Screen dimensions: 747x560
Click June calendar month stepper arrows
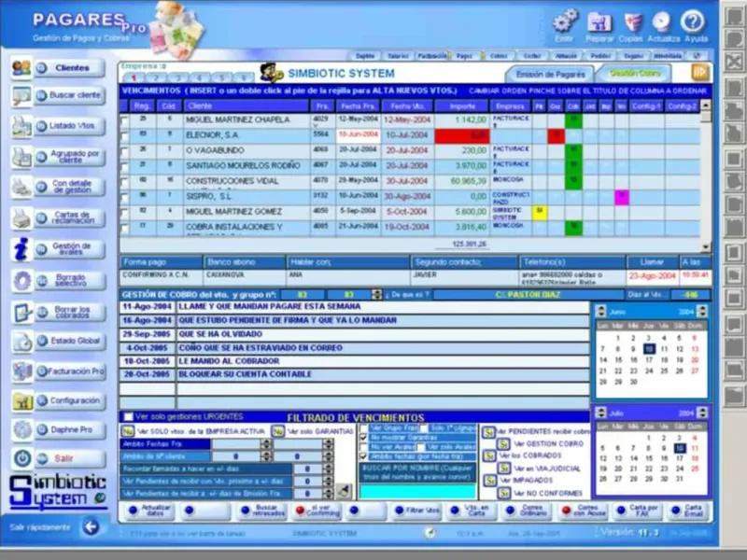click(600, 312)
